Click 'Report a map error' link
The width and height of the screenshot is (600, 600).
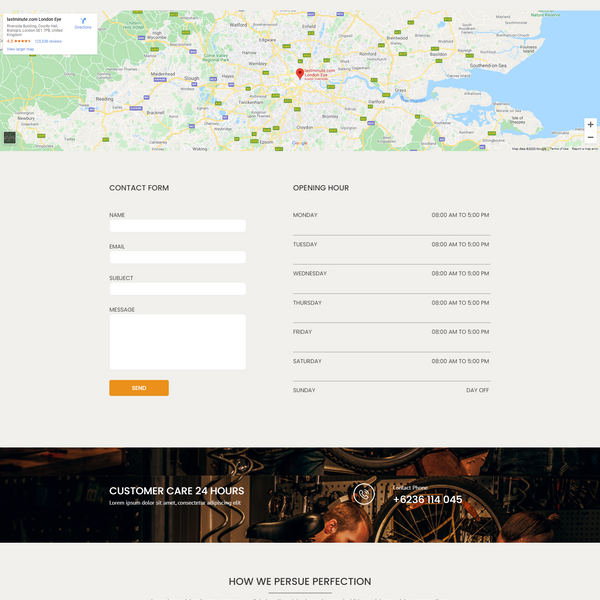click(584, 148)
